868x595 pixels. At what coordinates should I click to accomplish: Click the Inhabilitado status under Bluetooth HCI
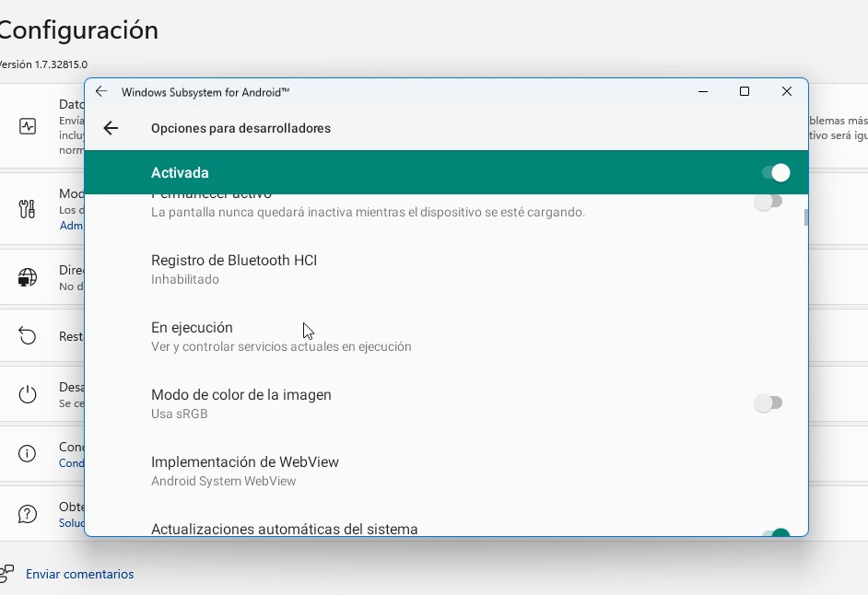pyautogui.click(x=185, y=279)
